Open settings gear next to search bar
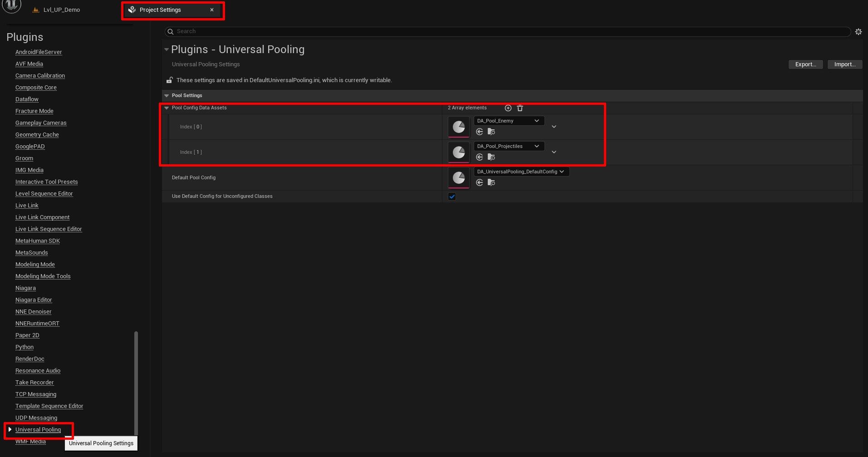This screenshot has width=868, height=457. 858,32
